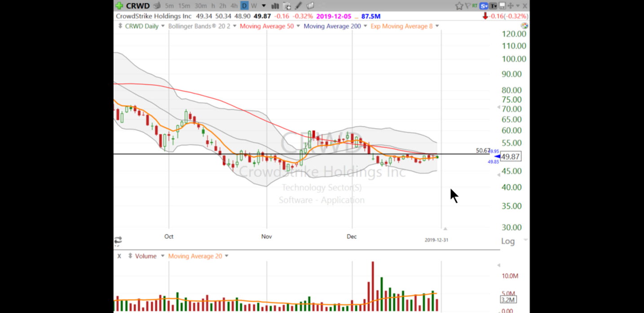The image size is (644, 313).
Task: Save the chart with the floppy disk icon
Action: point(502,6)
